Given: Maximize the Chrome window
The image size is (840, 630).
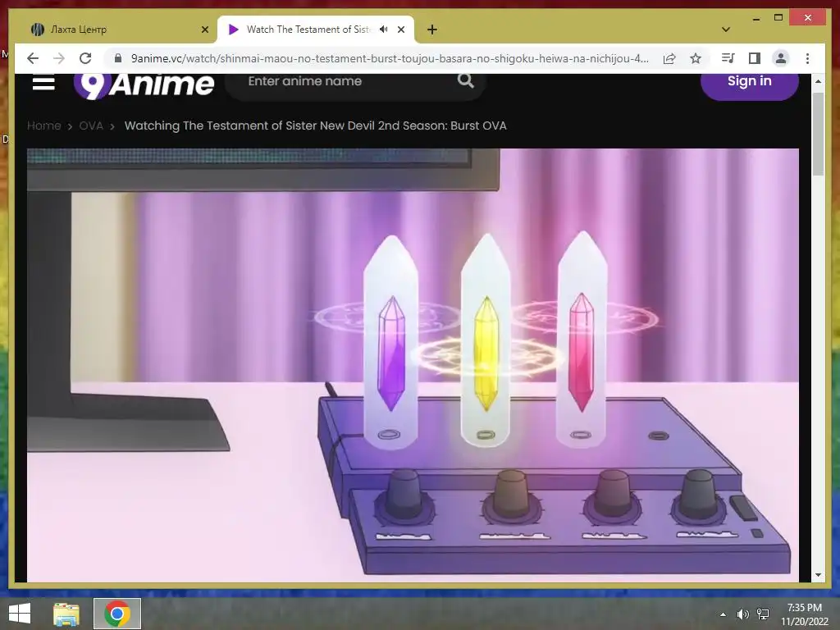Looking at the screenshot, I should pyautogui.click(x=779, y=18).
